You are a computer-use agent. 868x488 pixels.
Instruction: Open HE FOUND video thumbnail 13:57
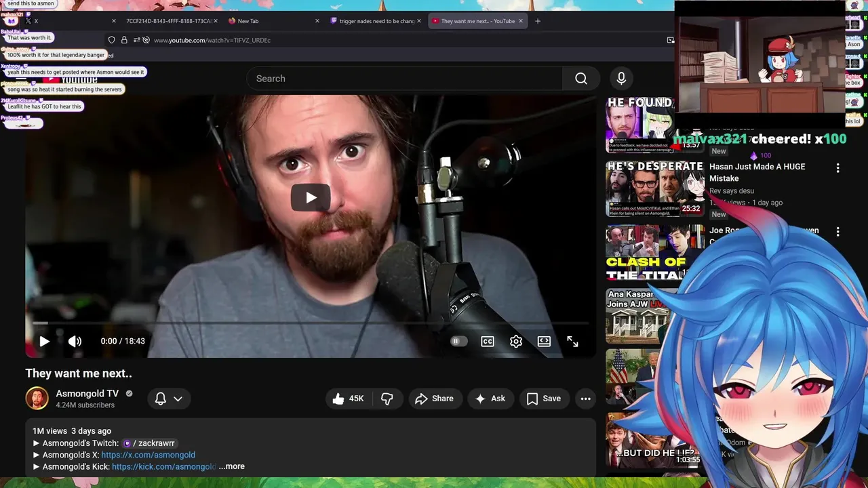[639, 125]
